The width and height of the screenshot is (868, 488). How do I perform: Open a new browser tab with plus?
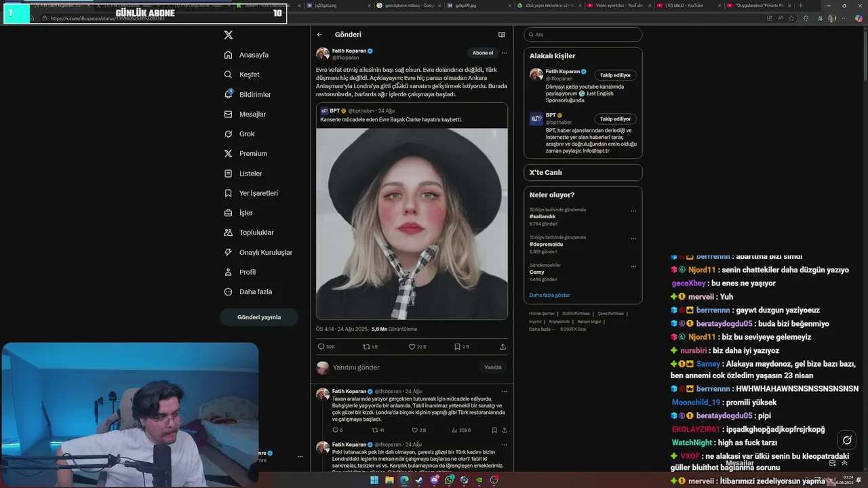(801, 5)
